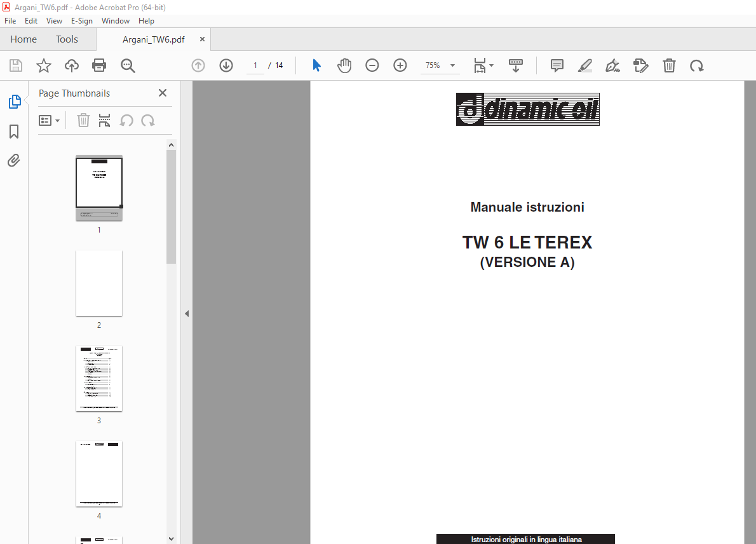This screenshot has height=544, width=756.
Task: Select page 2 thumbnail
Action: 99,283
